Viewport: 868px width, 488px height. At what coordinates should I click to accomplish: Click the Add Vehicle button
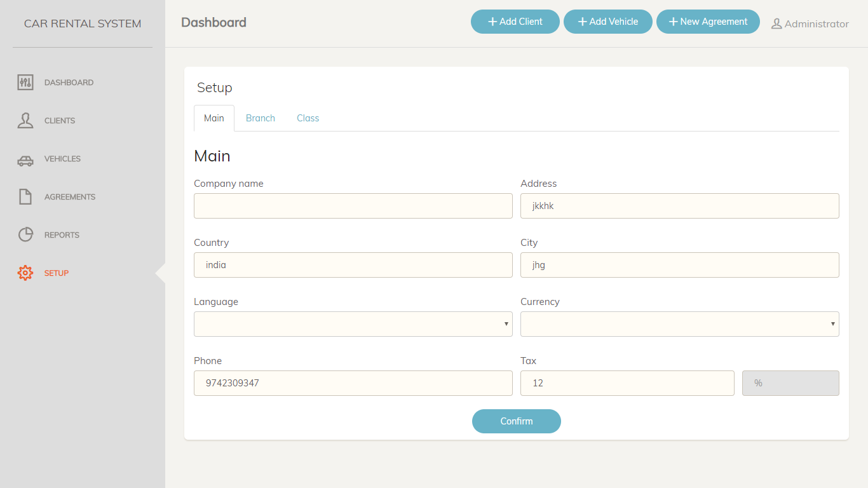pyautogui.click(x=608, y=22)
